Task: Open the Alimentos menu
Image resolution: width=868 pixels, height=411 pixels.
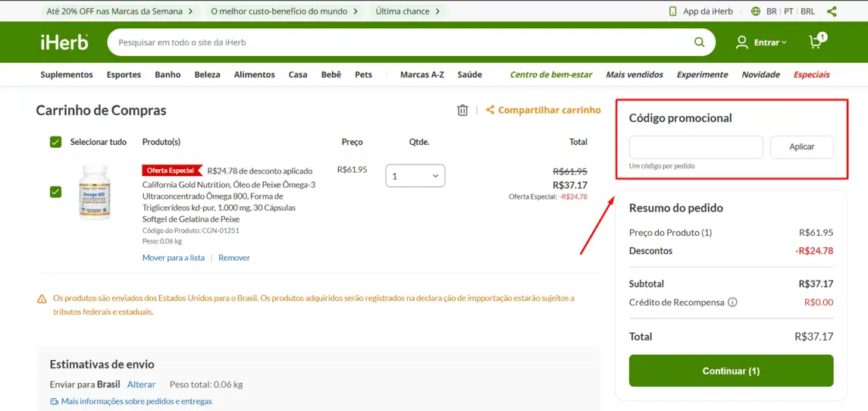Action: pyautogui.click(x=254, y=75)
